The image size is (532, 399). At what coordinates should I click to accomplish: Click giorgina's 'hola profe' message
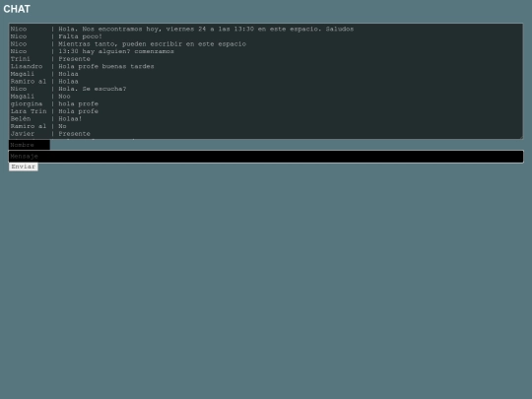click(x=79, y=103)
